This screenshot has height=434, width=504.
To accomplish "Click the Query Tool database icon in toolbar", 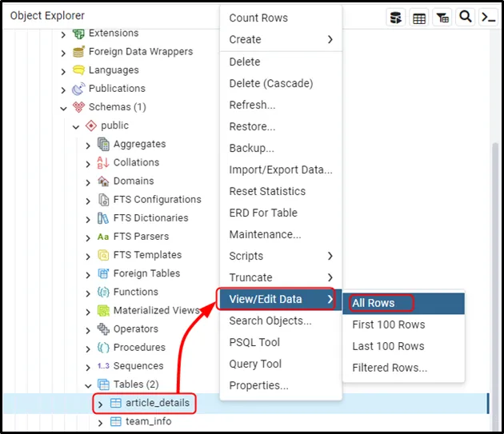I will click(x=396, y=17).
